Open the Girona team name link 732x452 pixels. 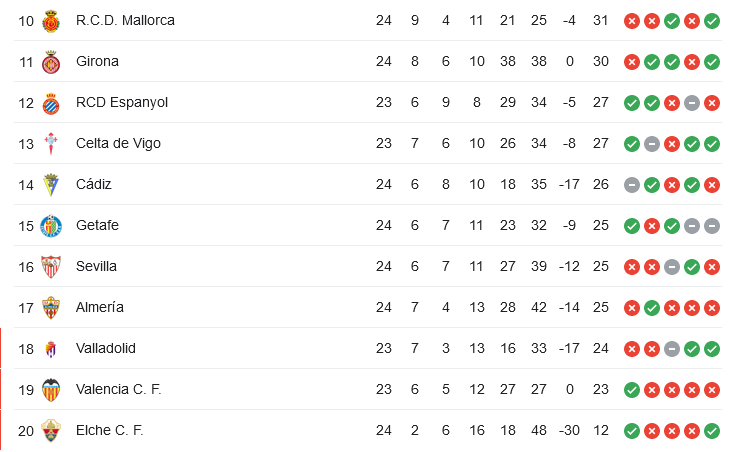click(x=97, y=61)
